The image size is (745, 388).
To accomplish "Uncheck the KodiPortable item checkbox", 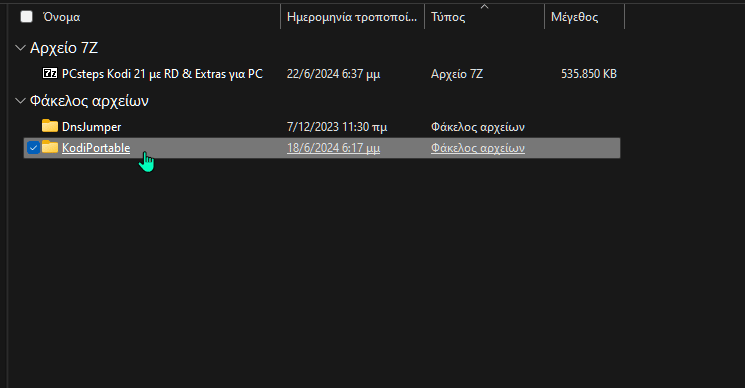I will pos(33,148).
